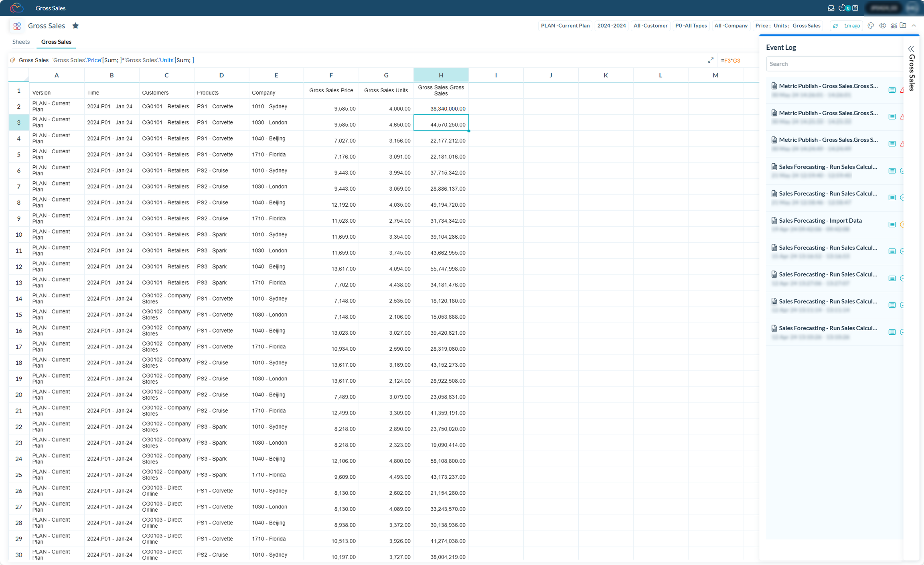This screenshot has height=565, width=924.
Task: Open the All - Company filter dropdown
Action: click(731, 26)
